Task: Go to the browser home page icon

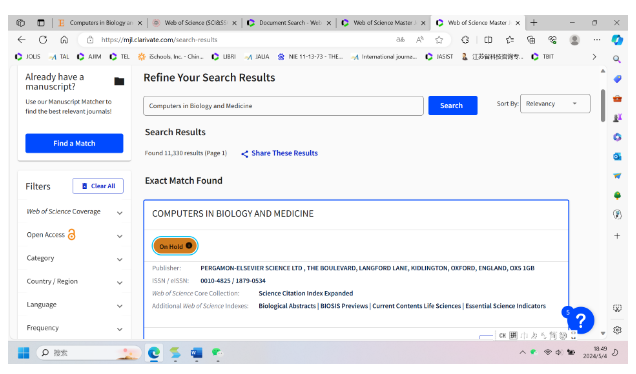Action: click(x=64, y=40)
